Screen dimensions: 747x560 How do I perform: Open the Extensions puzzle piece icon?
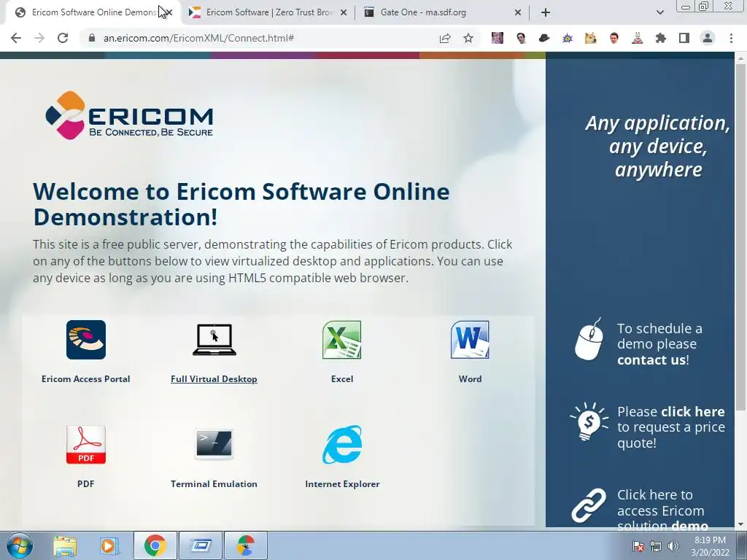point(661,38)
